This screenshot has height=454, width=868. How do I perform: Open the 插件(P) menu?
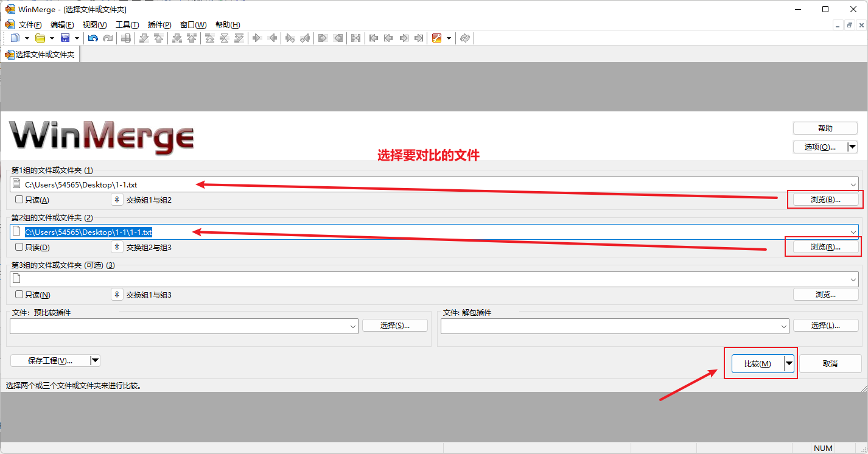point(159,24)
